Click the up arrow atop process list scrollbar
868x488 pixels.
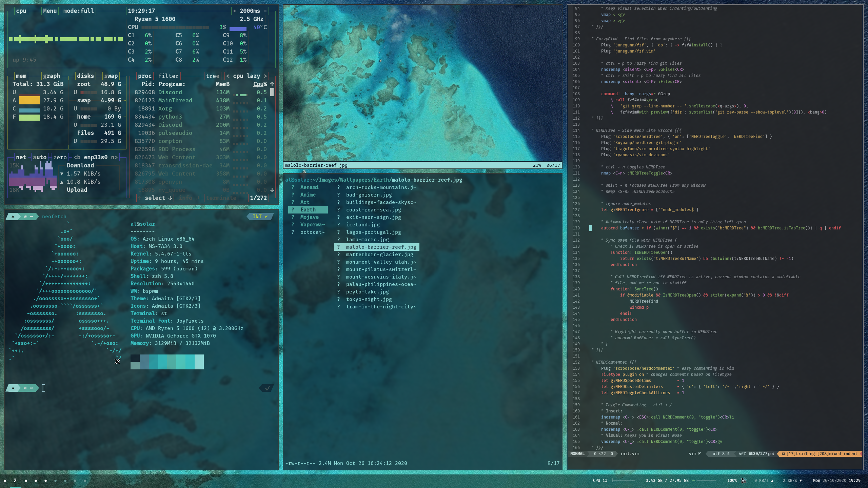(x=272, y=84)
